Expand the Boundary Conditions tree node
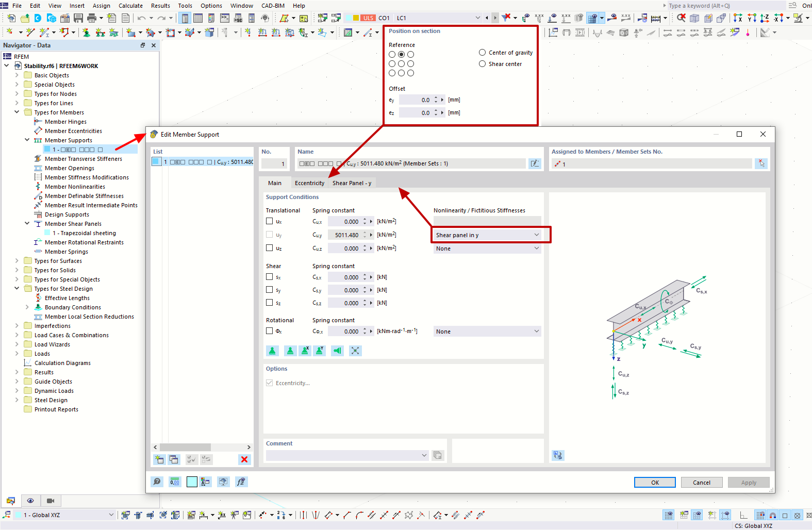The image size is (812, 530). (27, 307)
